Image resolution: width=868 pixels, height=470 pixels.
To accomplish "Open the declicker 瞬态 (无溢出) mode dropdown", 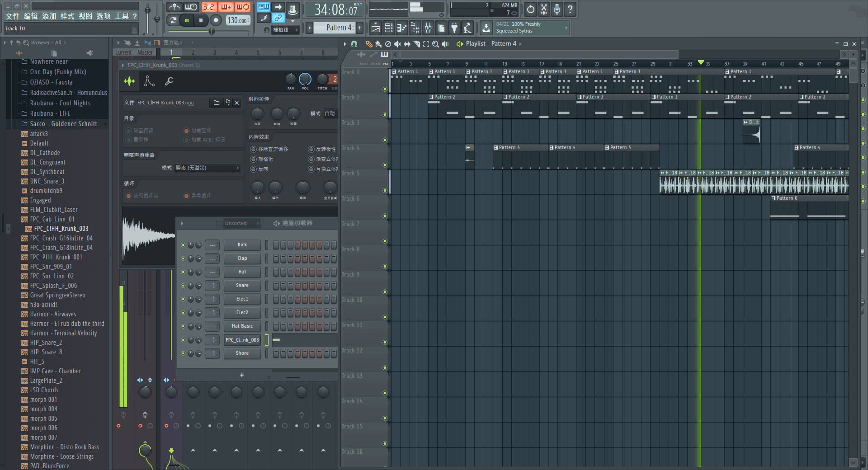I will coord(208,168).
